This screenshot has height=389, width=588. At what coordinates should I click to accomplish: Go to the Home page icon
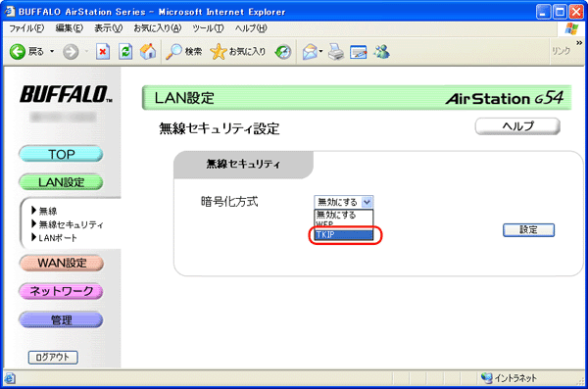pyautogui.click(x=148, y=52)
